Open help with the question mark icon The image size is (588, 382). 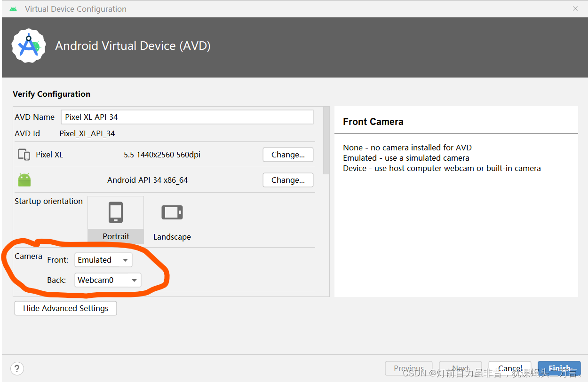(x=17, y=368)
